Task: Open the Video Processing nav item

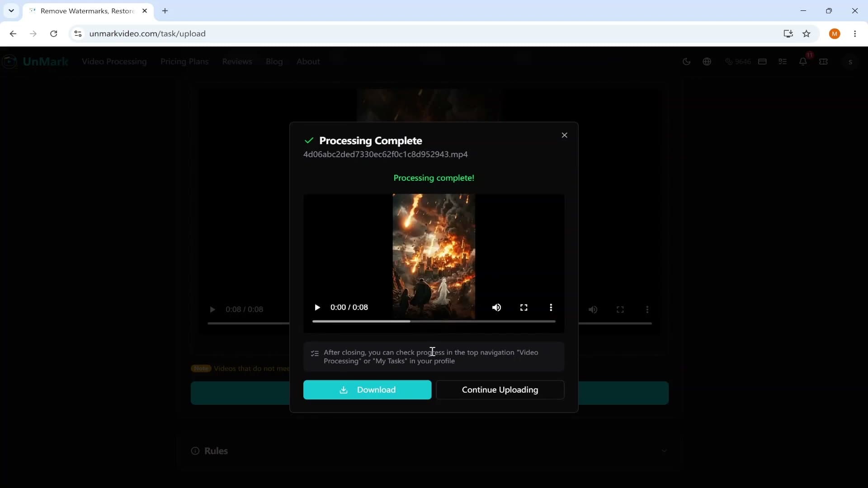Action: [114, 61]
